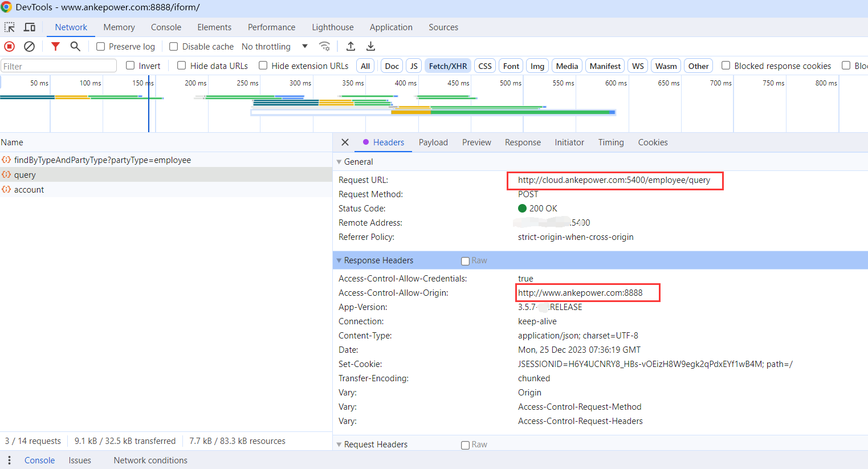Tick the Hide data URLs checkbox
Image resolution: width=868 pixels, height=469 pixels.
(182, 66)
